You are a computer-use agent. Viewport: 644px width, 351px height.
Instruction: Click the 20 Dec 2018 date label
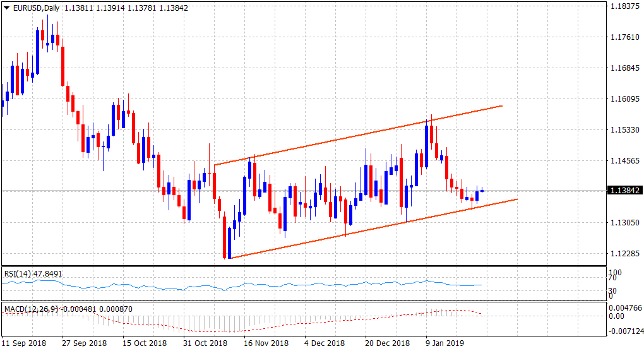click(387, 343)
